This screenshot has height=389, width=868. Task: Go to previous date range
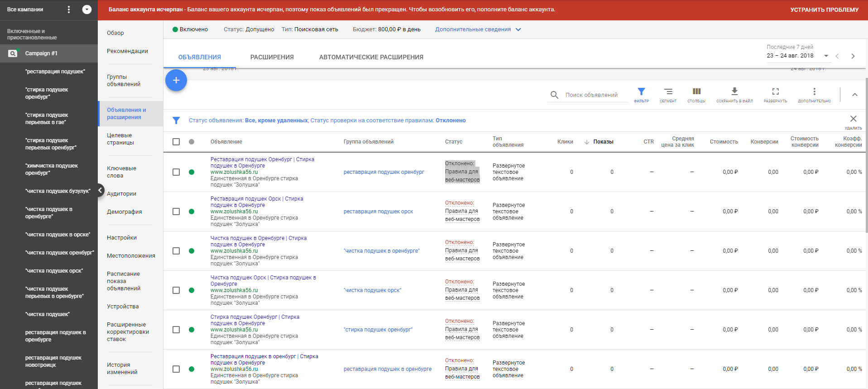click(x=837, y=56)
